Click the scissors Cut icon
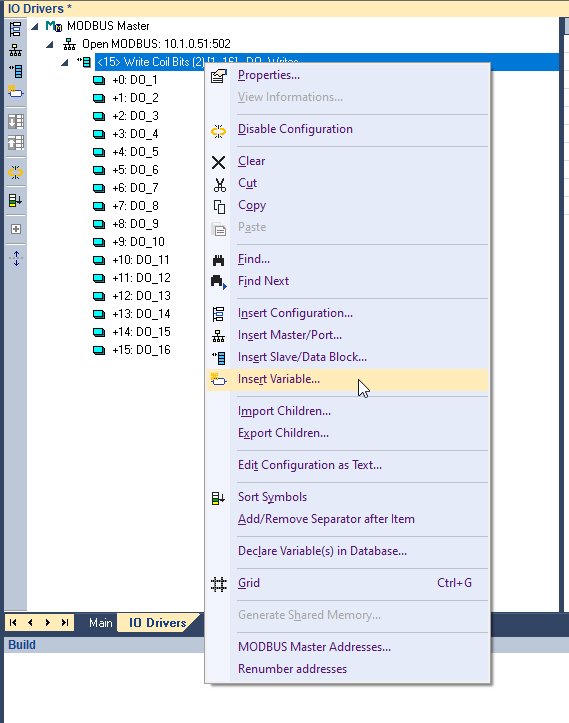The height and width of the screenshot is (723, 569). pyautogui.click(x=219, y=185)
